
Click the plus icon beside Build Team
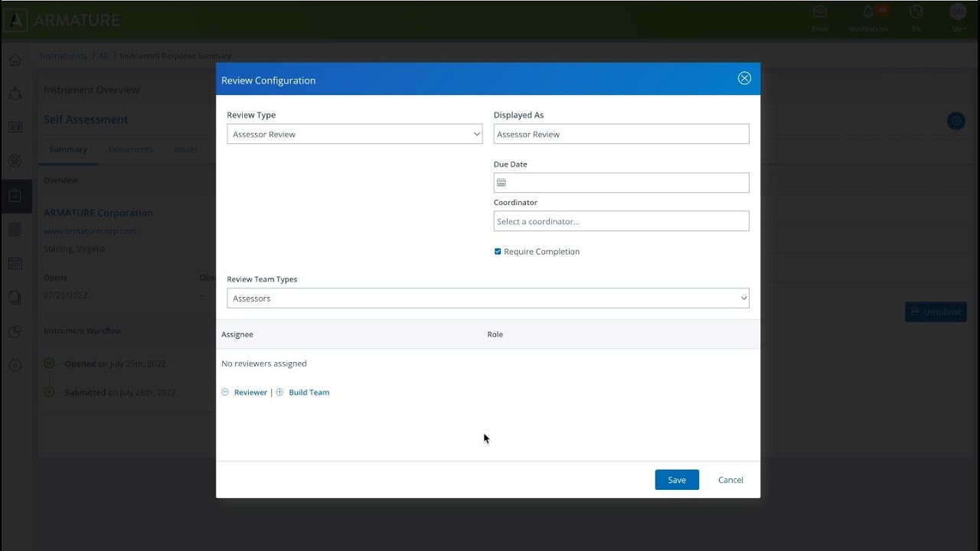pos(279,392)
